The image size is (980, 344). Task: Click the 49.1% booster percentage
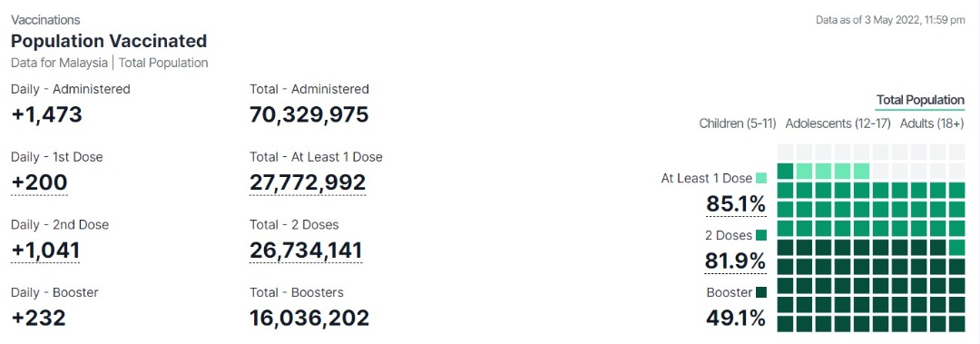736,318
